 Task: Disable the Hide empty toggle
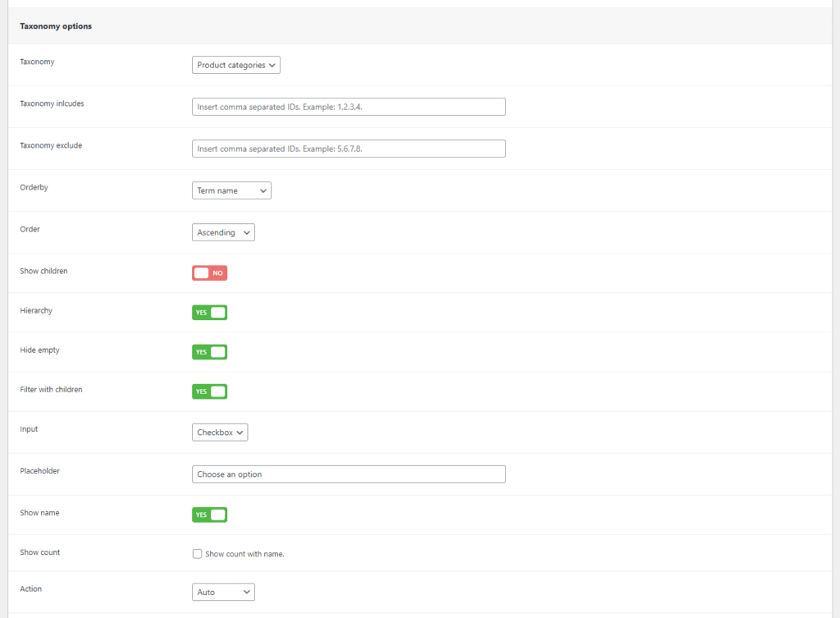click(209, 352)
